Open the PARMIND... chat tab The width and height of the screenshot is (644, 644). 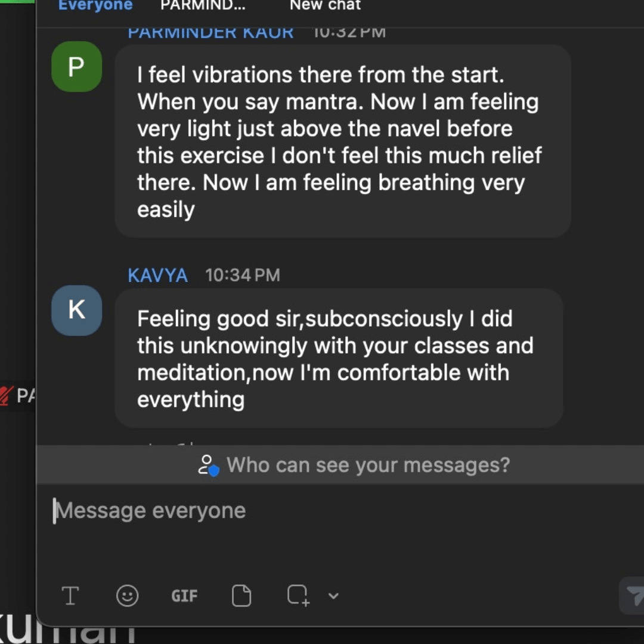(x=203, y=6)
